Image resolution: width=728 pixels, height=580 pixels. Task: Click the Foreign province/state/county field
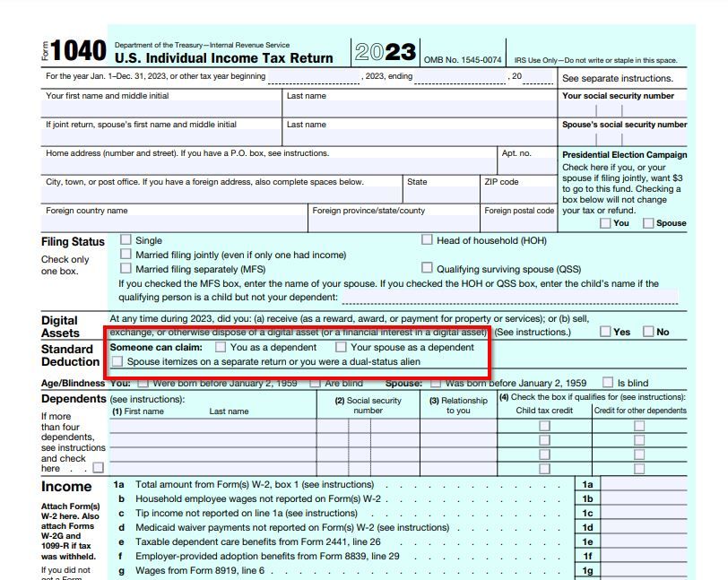click(394, 224)
